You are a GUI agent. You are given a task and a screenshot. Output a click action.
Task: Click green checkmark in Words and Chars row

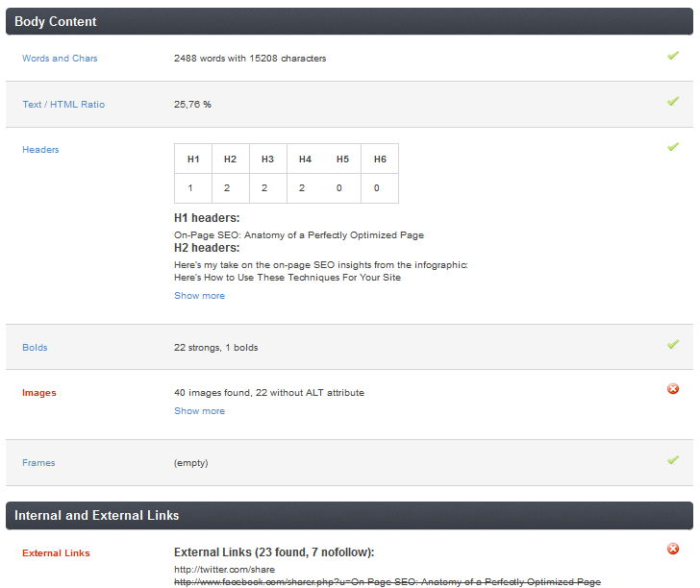point(673,56)
